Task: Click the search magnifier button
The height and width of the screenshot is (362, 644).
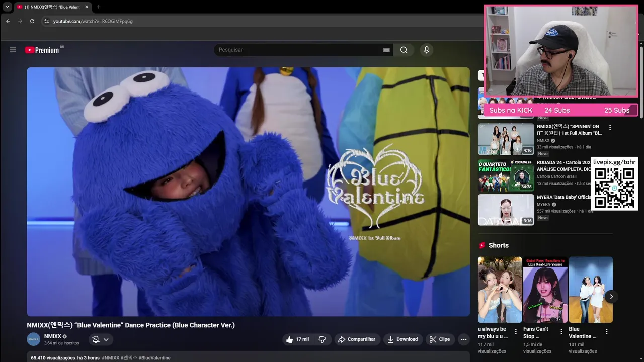Action: 404,50
